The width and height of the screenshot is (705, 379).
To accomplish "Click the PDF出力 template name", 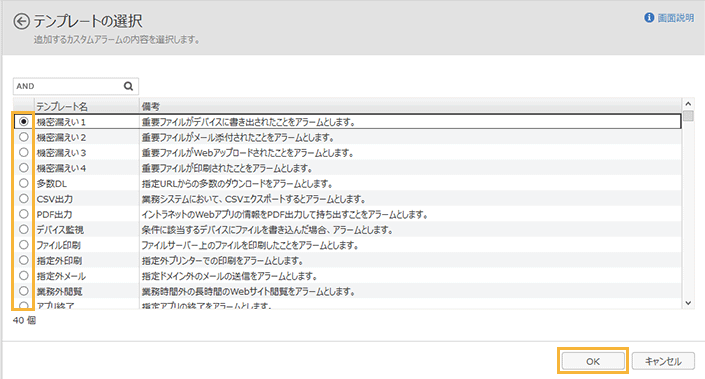I will point(54,214).
